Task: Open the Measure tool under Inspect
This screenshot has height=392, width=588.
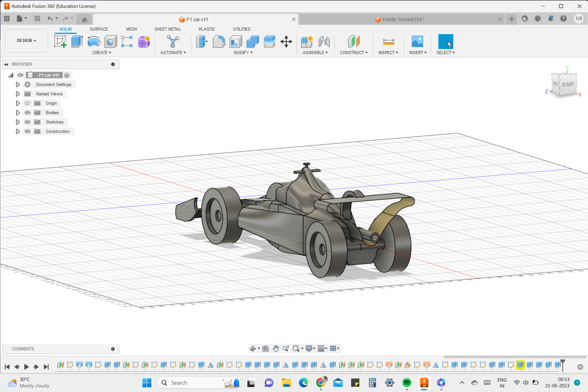Action: pyautogui.click(x=388, y=42)
